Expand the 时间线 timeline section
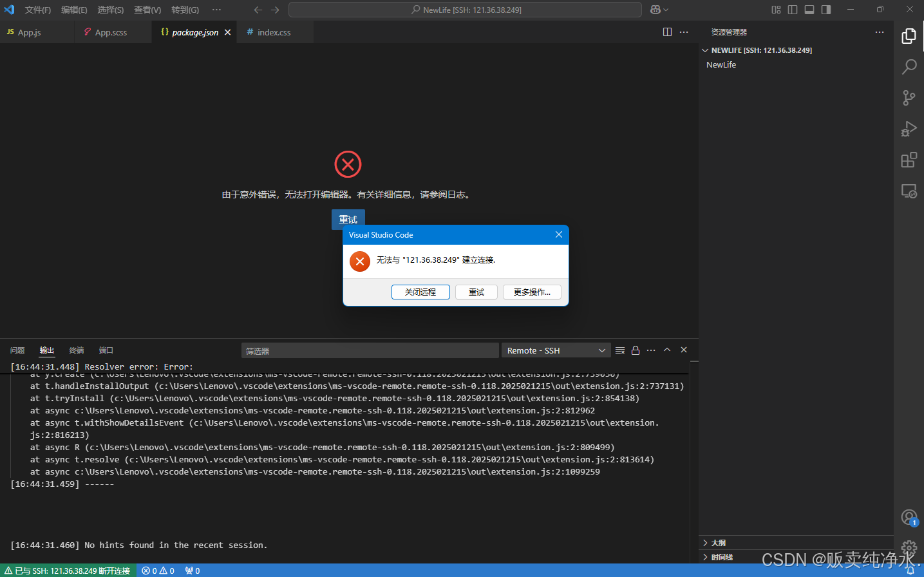This screenshot has height=577, width=924. click(796, 557)
